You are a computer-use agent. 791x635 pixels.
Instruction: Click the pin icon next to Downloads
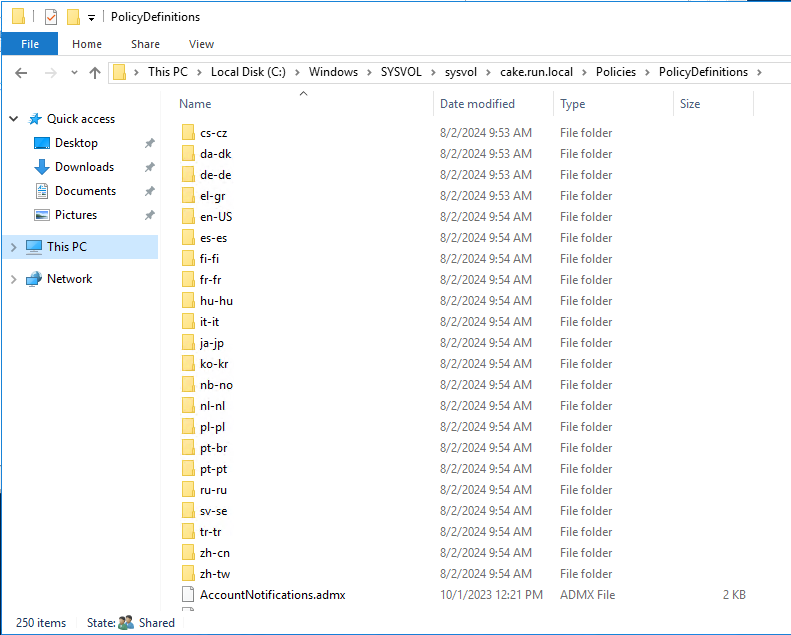pos(149,167)
